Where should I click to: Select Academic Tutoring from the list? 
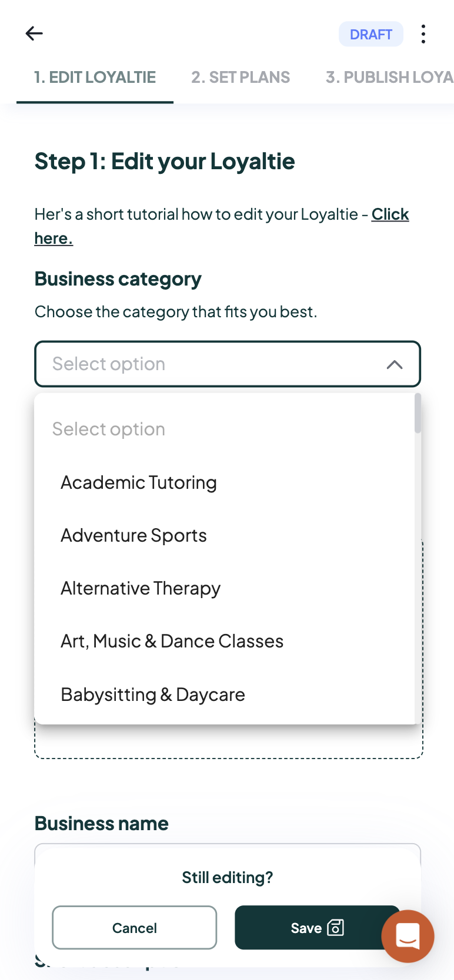coord(139,482)
